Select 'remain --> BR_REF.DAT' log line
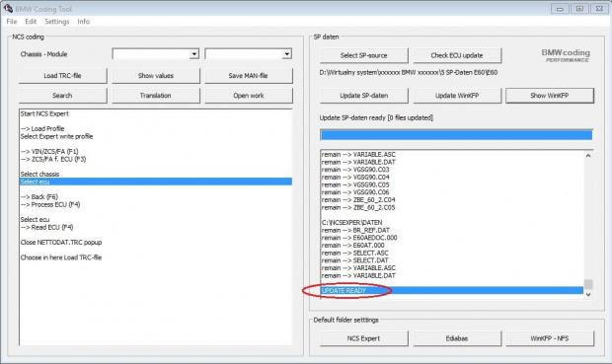This screenshot has height=364, width=612. (x=355, y=230)
